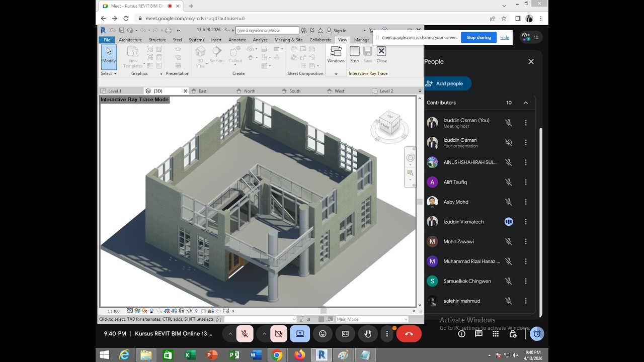
Task: Click the Stop sharing button
Action: [x=478, y=37]
